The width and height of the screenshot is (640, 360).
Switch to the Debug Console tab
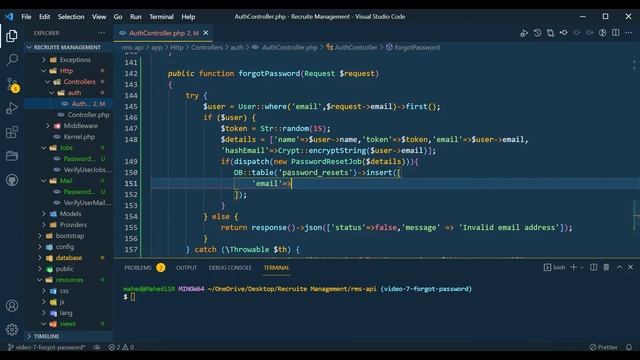coord(230,268)
